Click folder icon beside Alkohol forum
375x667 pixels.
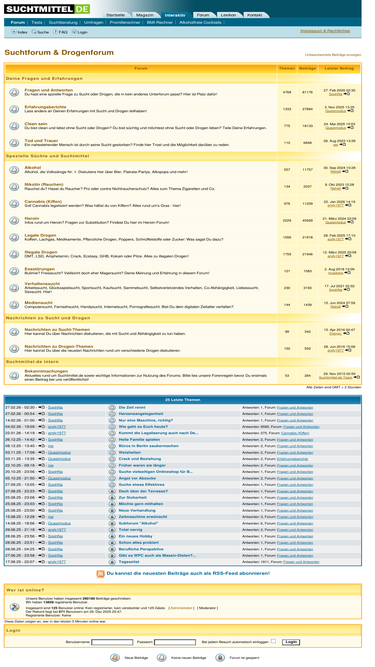[x=14, y=170]
